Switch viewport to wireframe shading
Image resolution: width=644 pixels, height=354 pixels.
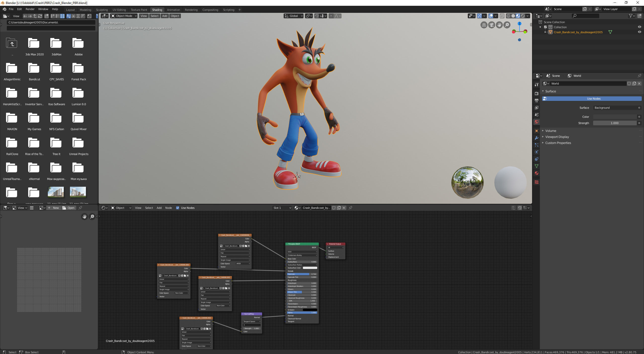click(x=508, y=16)
